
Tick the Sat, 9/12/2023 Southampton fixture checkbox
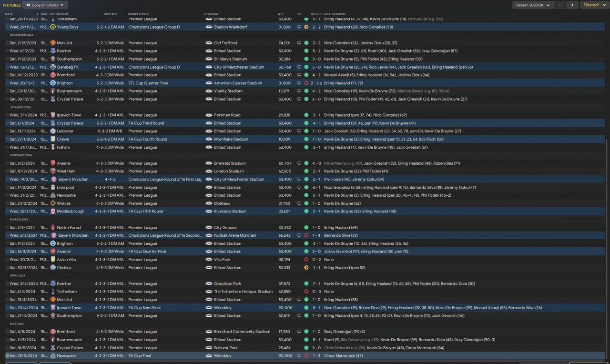click(x=7, y=59)
